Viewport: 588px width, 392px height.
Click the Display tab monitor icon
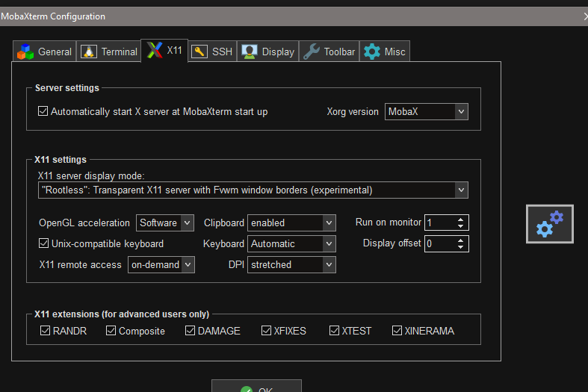tap(250, 52)
